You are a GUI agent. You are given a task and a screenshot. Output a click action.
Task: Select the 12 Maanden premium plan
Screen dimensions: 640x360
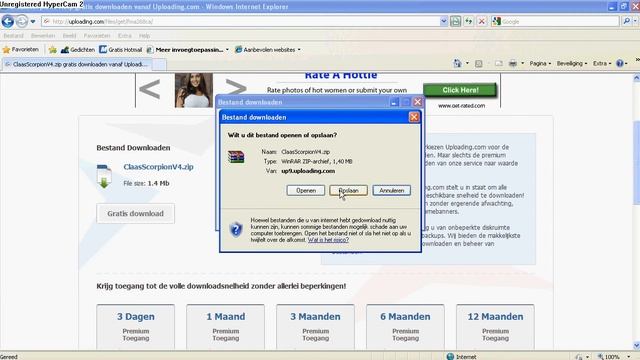click(495, 327)
